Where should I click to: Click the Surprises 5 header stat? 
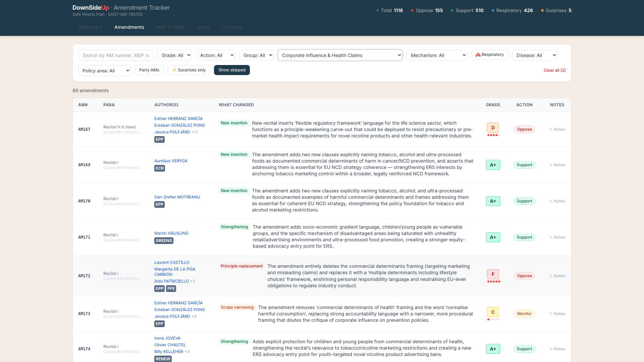coord(556,10)
